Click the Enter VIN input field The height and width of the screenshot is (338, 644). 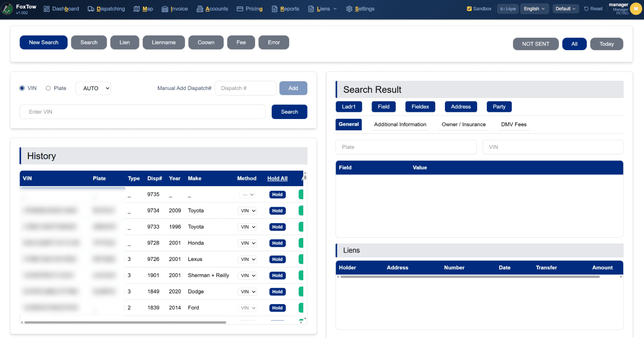(142, 112)
